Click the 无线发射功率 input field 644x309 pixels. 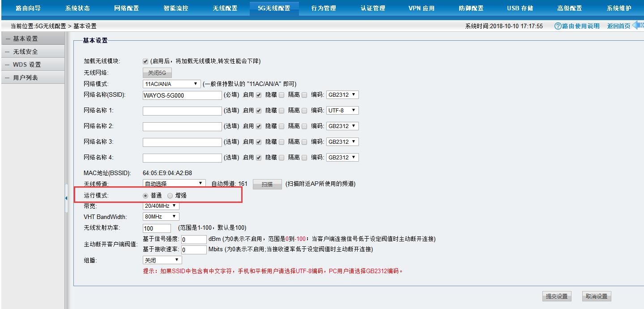tap(156, 228)
